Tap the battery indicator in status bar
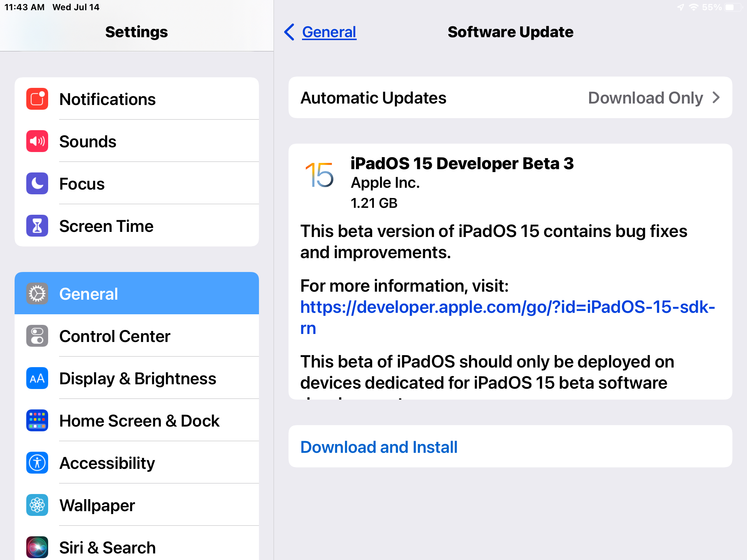 tap(732, 7)
